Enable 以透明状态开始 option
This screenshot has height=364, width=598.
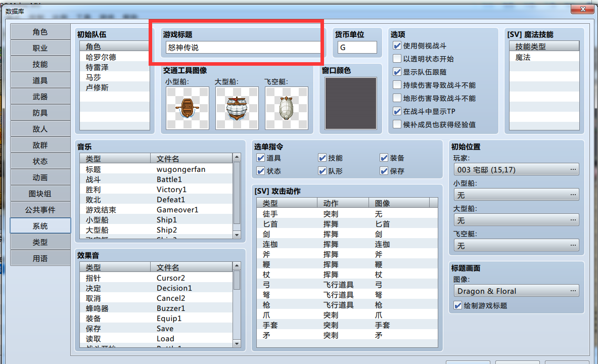click(x=397, y=59)
